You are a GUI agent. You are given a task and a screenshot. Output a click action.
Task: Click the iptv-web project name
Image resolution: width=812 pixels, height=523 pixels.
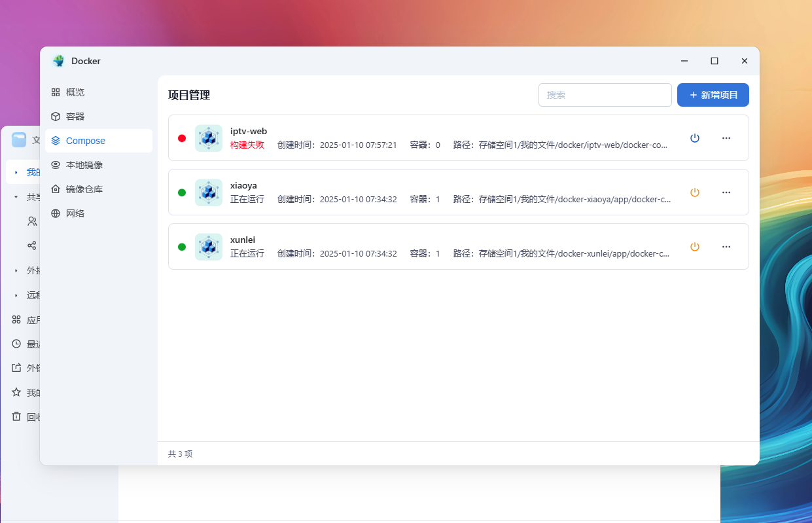249,132
